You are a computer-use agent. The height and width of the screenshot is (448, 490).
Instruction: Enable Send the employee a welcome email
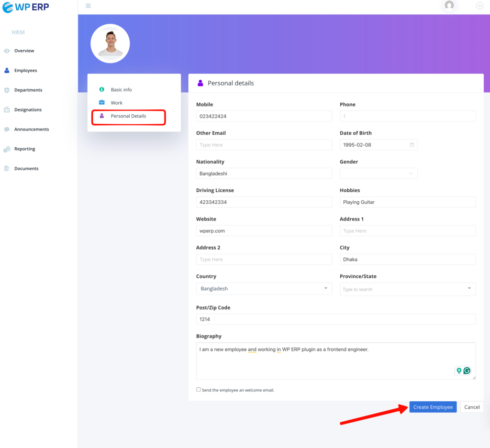point(199,390)
